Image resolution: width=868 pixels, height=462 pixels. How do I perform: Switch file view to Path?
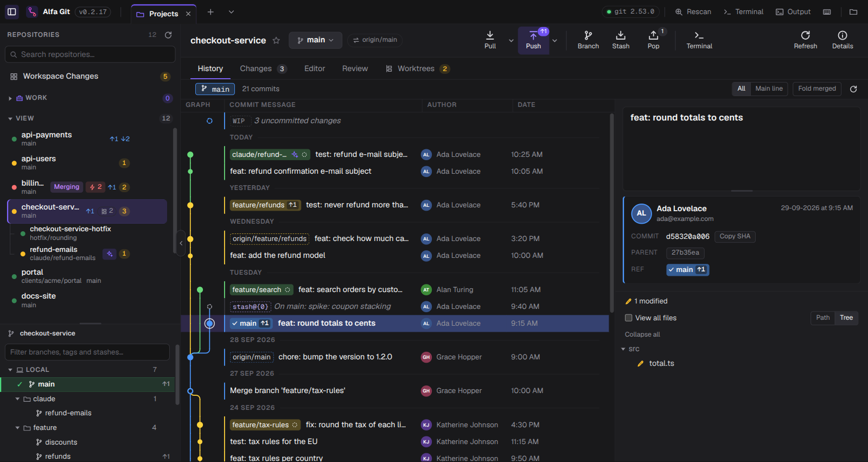[823, 318]
